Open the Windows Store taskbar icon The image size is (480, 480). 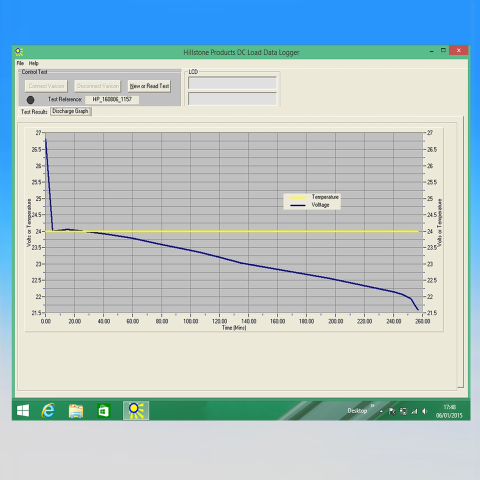coord(103,411)
